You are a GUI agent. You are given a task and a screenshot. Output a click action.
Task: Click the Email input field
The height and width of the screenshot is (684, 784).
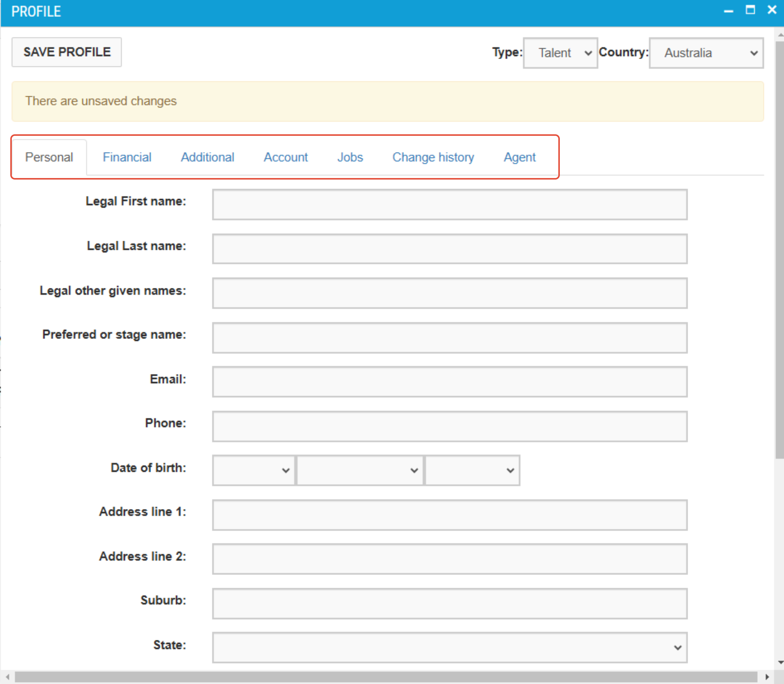pos(449,382)
